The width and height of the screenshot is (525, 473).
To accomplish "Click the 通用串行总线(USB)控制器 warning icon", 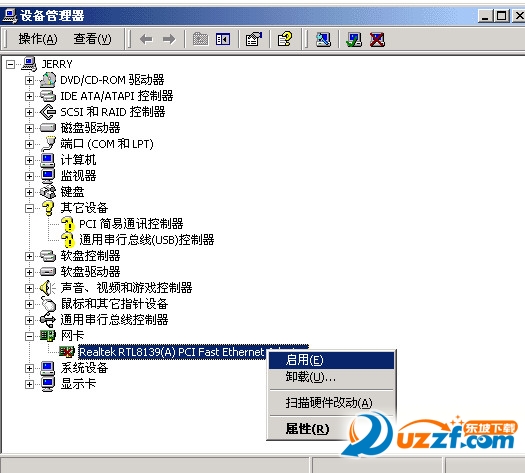I will click(68, 240).
